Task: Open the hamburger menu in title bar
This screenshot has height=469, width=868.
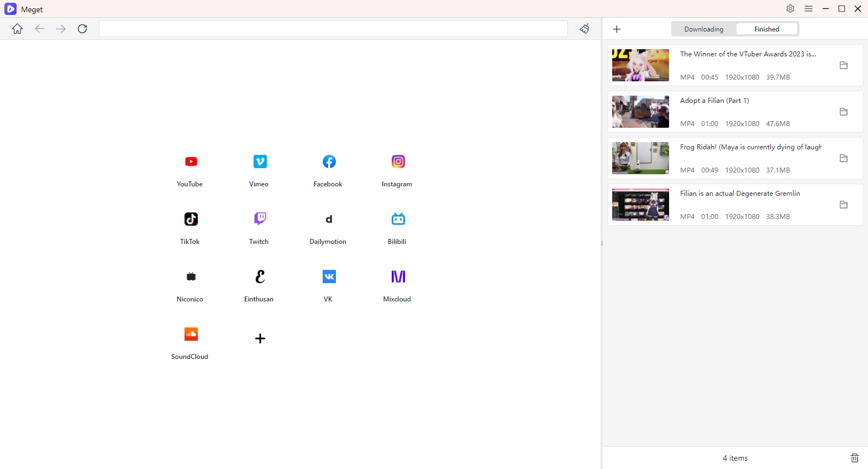Action: click(808, 9)
